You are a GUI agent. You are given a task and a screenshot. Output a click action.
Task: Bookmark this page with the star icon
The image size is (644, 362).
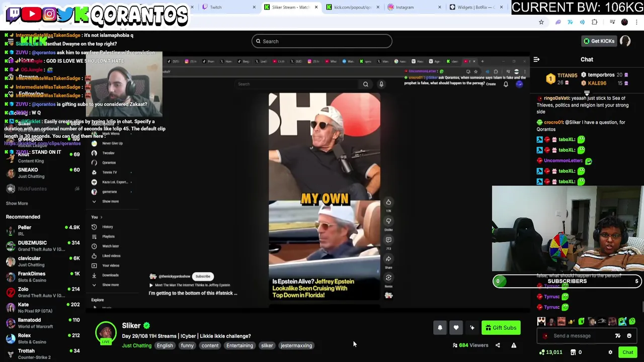click(x=541, y=22)
